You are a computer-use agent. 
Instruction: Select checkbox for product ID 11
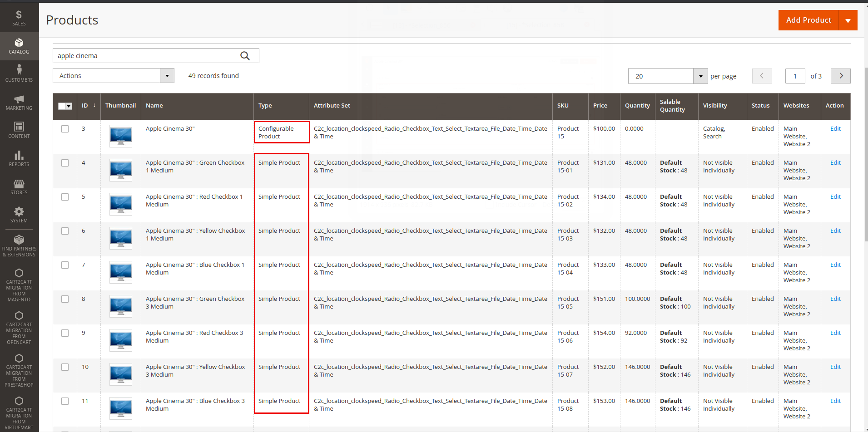65,401
